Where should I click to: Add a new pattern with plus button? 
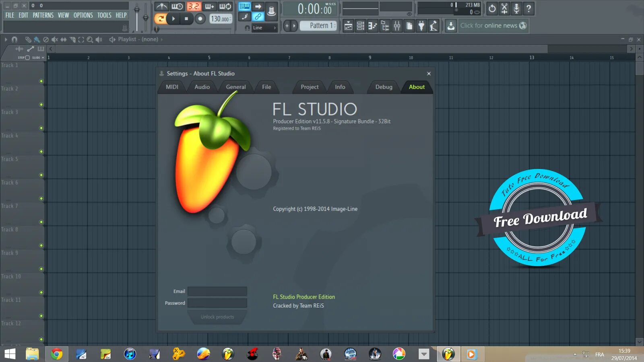(x=287, y=26)
